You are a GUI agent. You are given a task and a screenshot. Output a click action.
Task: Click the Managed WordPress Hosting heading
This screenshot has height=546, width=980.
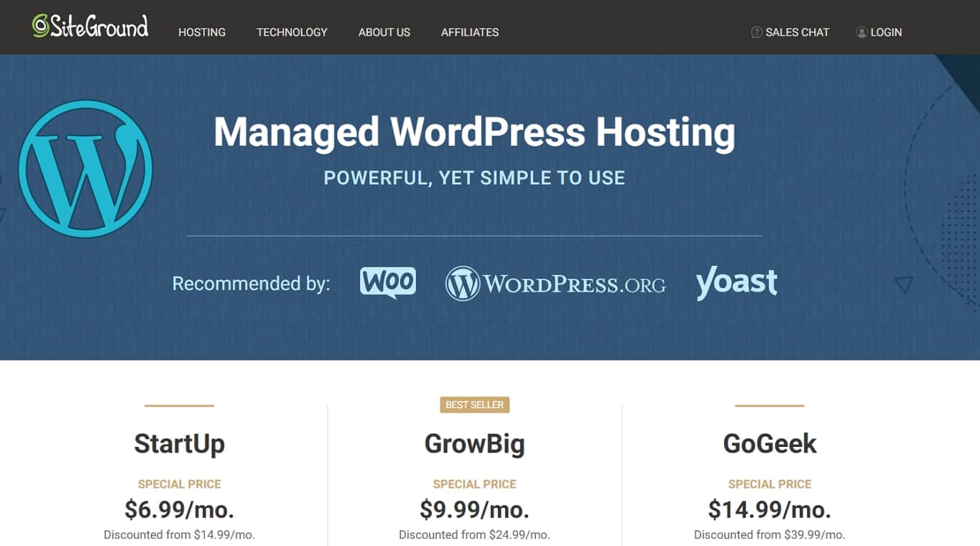pyautogui.click(x=474, y=132)
